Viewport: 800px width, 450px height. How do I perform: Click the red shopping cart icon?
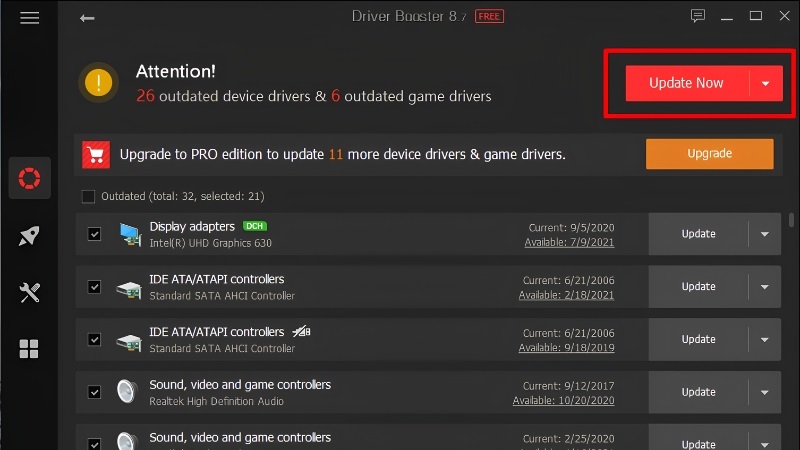[x=96, y=154]
